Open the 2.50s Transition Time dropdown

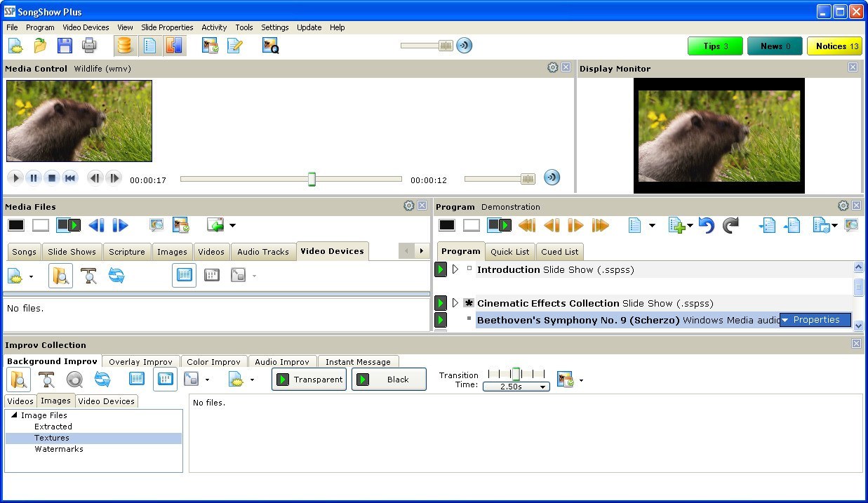pos(516,387)
